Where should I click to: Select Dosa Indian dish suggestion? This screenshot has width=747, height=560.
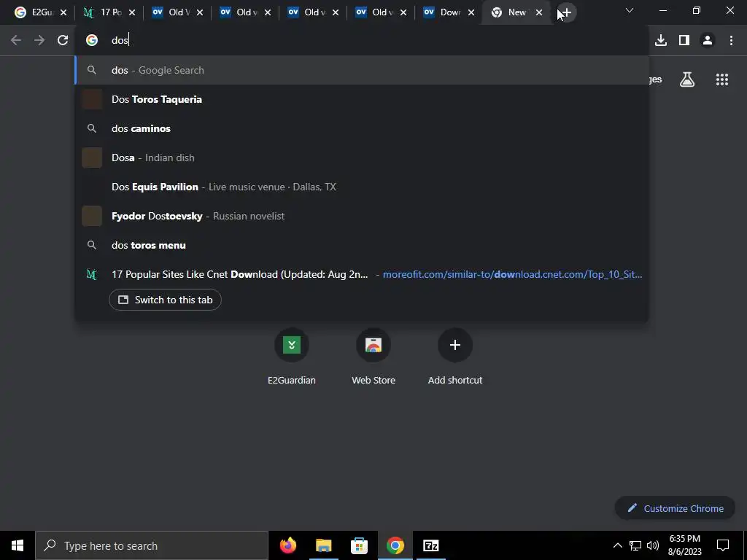[x=362, y=157]
